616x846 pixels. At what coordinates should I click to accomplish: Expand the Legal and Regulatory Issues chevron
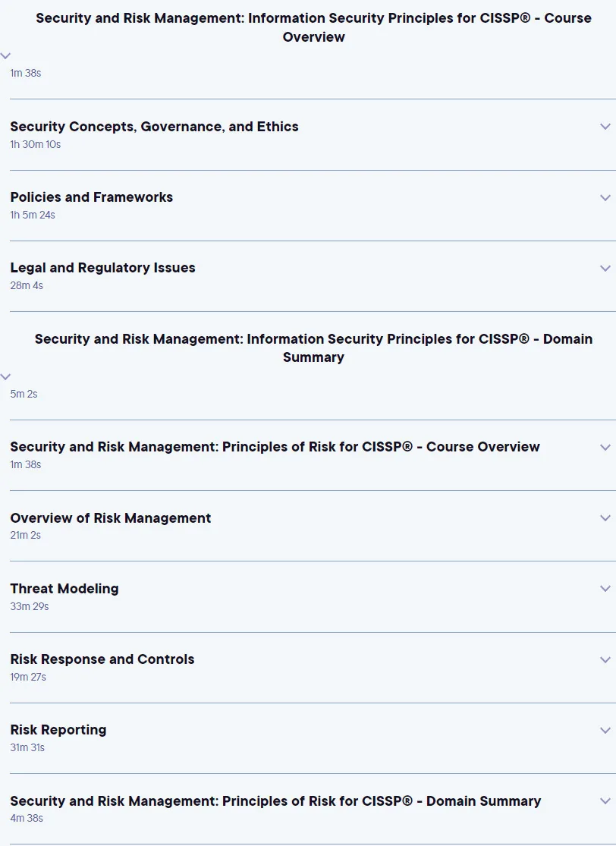pos(605,269)
